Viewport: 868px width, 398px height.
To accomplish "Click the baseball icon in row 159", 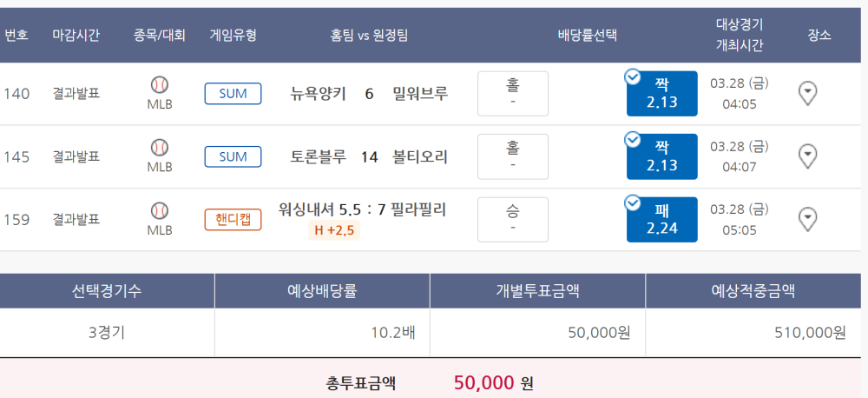I will pyautogui.click(x=160, y=210).
